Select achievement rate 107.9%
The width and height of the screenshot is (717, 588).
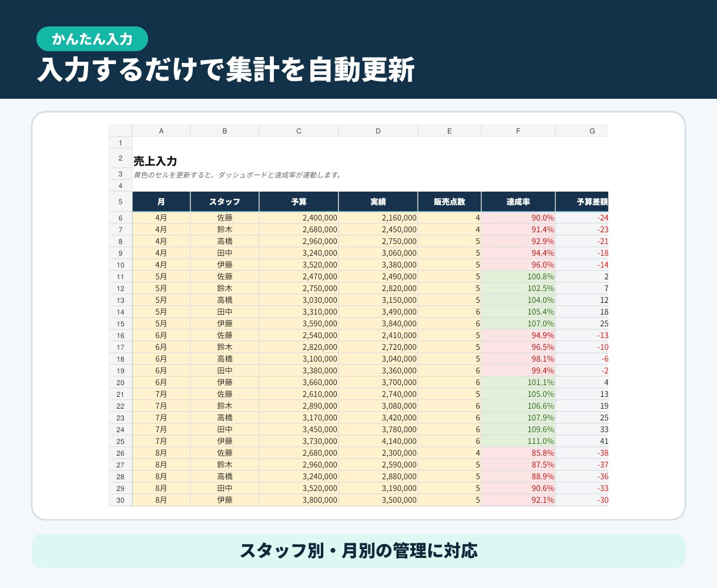tap(518, 417)
